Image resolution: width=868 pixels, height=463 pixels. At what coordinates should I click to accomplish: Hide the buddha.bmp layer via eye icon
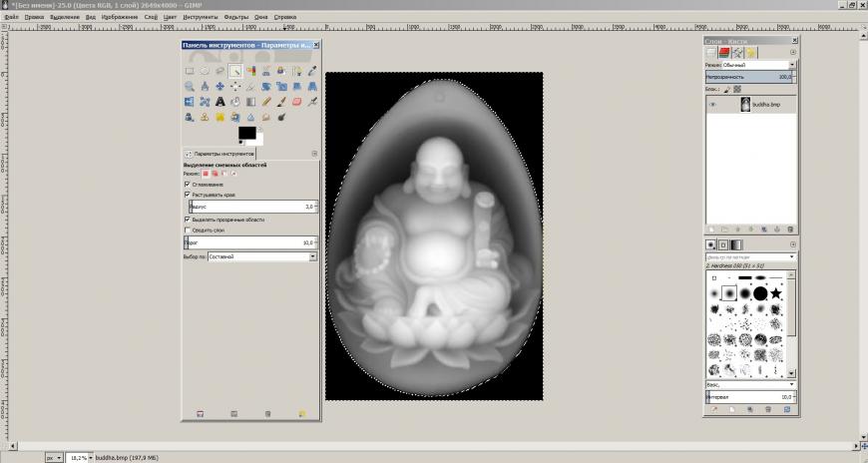tap(712, 104)
